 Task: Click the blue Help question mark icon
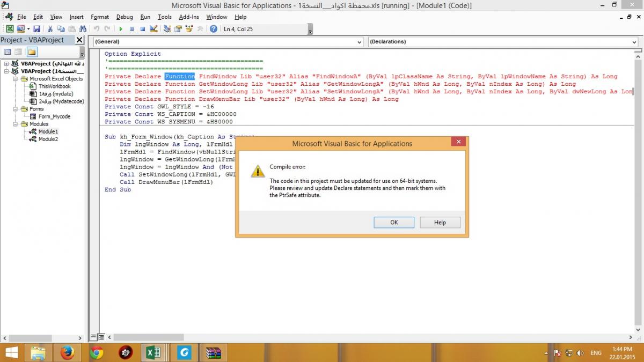point(214,29)
